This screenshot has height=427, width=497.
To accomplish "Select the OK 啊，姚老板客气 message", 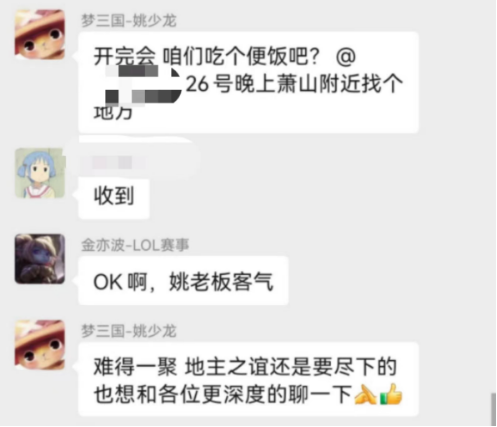I will point(183,281).
